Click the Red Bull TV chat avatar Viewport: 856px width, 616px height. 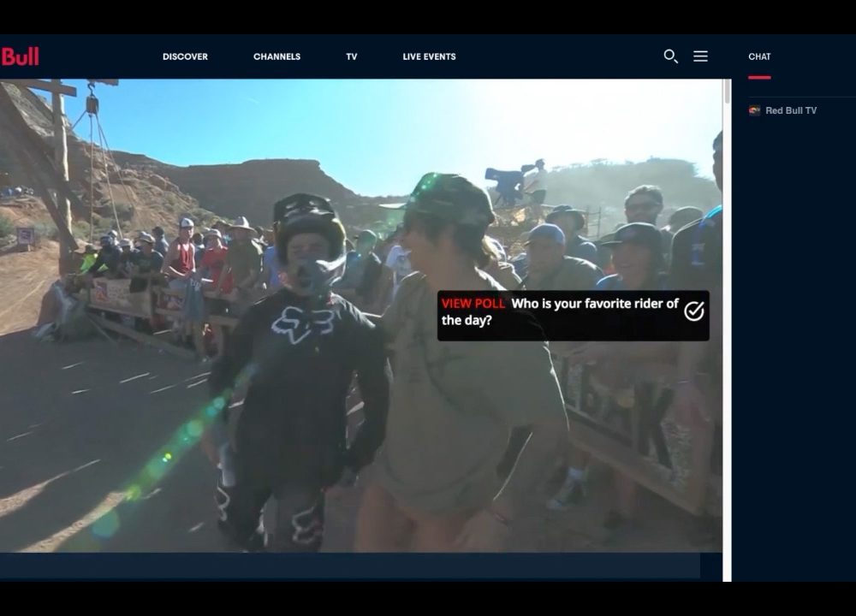point(754,110)
